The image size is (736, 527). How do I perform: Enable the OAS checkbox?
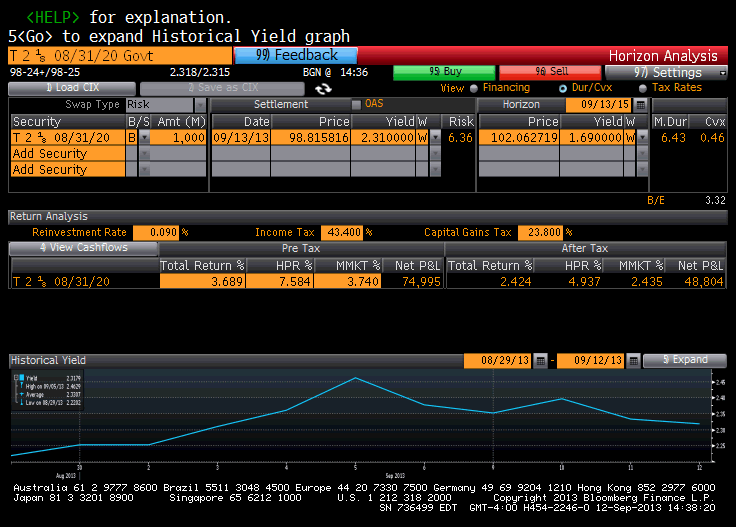pyautogui.click(x=356, y=104)
